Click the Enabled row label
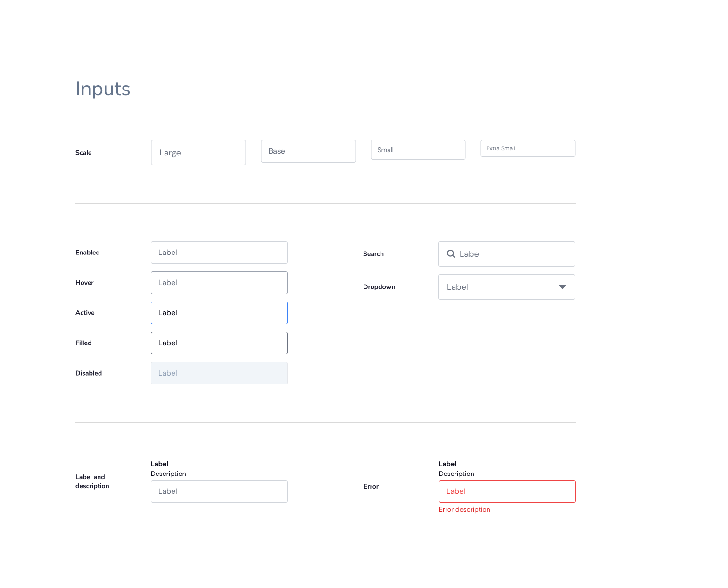This screenshot has width=728, height=588. 88,253
